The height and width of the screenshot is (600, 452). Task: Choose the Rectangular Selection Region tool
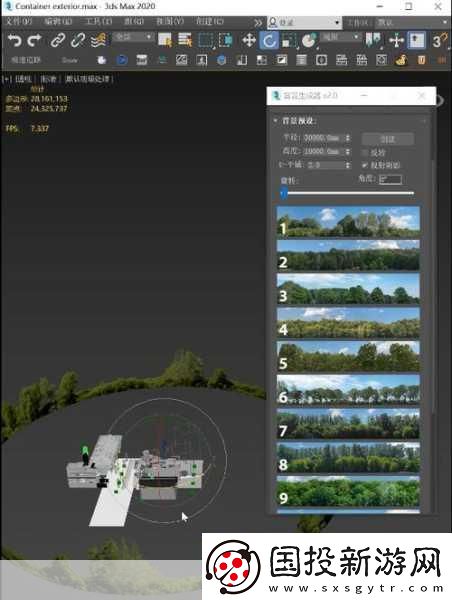[x=206, y=40]
